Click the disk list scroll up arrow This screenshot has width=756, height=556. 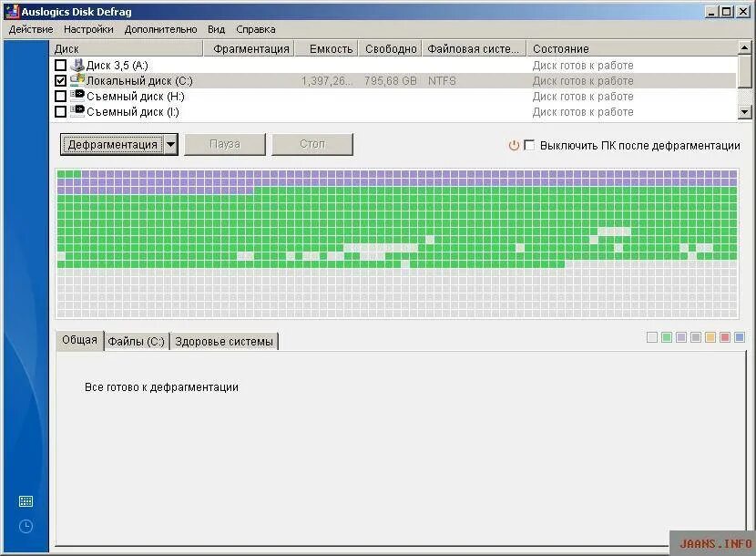tap(745, 47)
